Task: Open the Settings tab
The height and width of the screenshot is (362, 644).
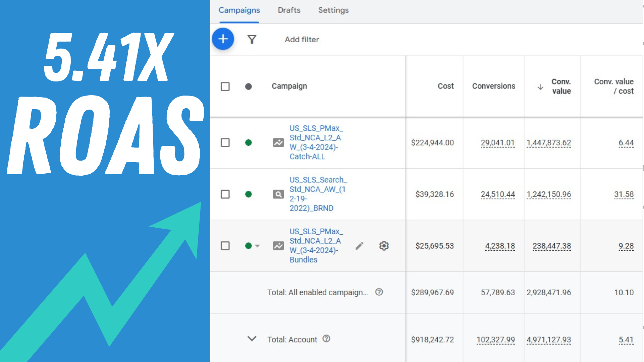Action: tap(333, 10)
